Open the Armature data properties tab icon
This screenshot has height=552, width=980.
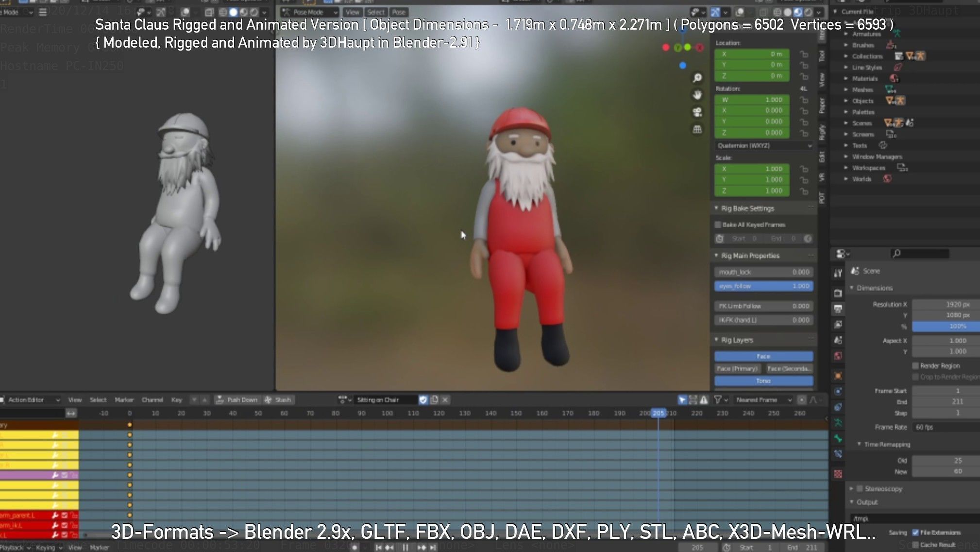(838, 423)
